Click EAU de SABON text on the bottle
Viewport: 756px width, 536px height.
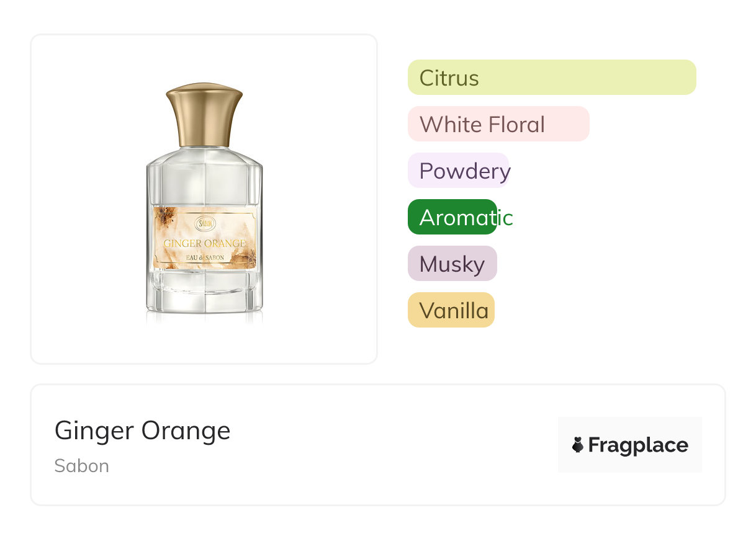[204, 257]
